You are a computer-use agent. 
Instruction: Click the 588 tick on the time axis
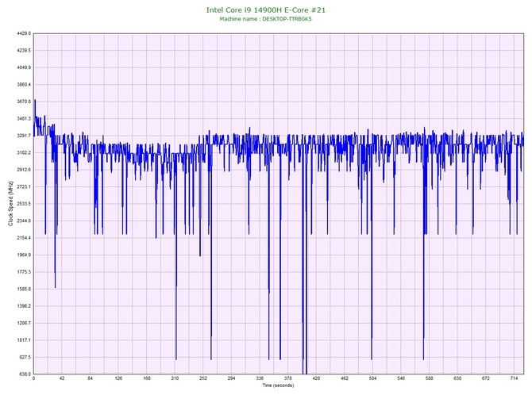(x=430, y=378)
